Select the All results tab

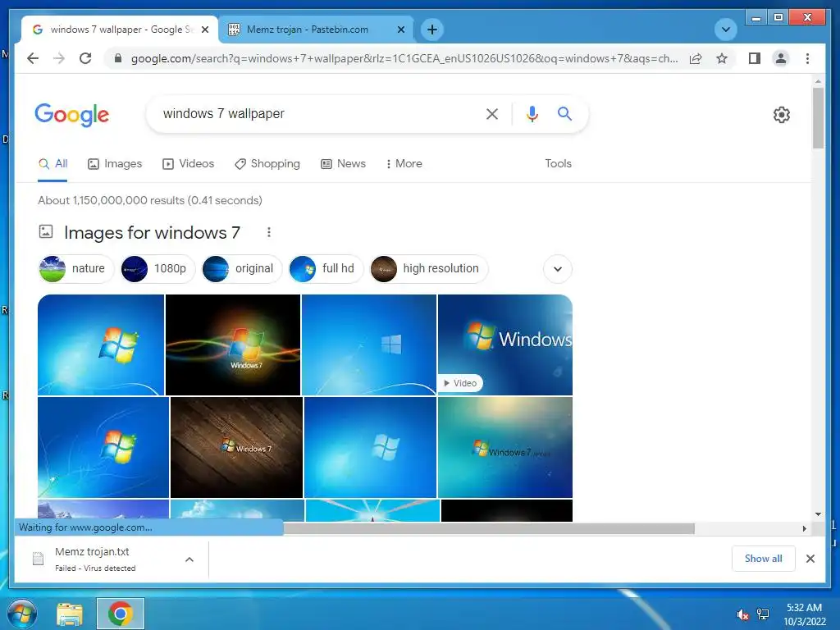[x=52, y=164]
